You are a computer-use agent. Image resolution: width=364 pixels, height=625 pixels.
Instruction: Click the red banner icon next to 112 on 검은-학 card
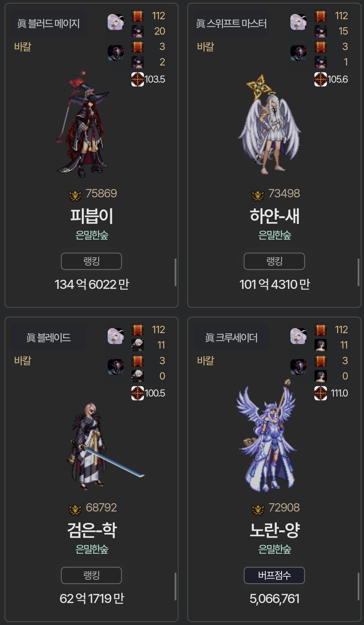point(138,330)
